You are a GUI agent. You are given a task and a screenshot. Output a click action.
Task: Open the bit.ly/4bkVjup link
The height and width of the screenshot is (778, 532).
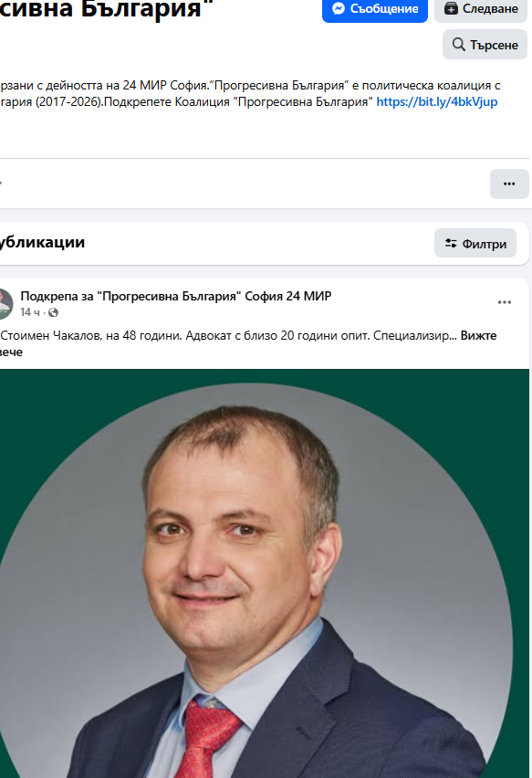tap(437, 101)
